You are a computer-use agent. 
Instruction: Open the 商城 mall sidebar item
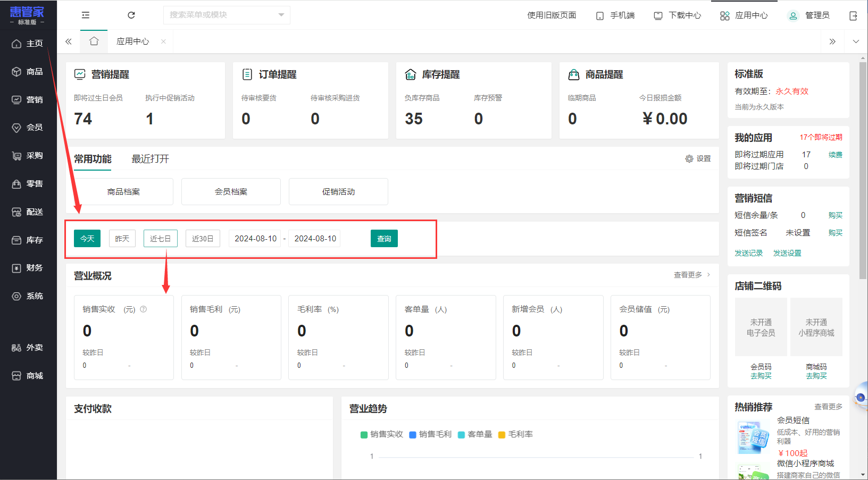point(28,376)
